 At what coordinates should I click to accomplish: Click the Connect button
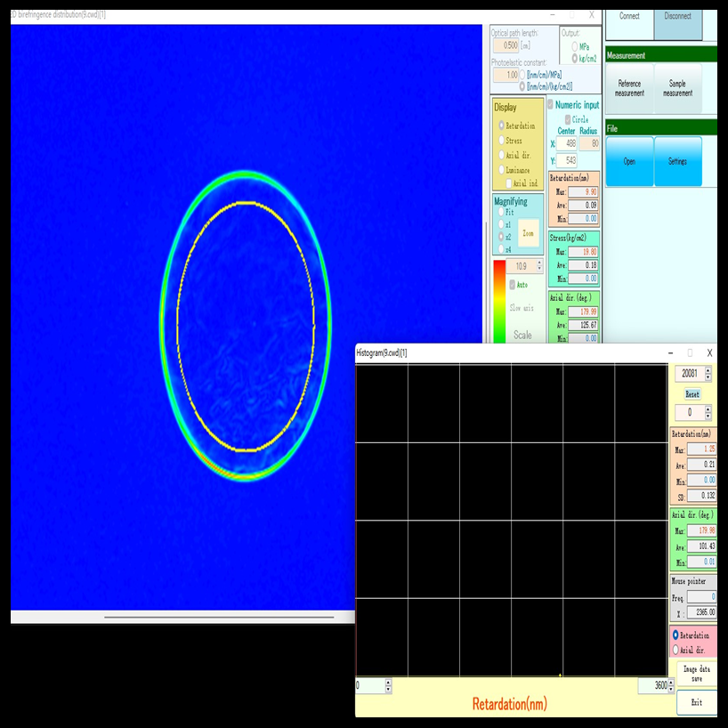[629, 18]
